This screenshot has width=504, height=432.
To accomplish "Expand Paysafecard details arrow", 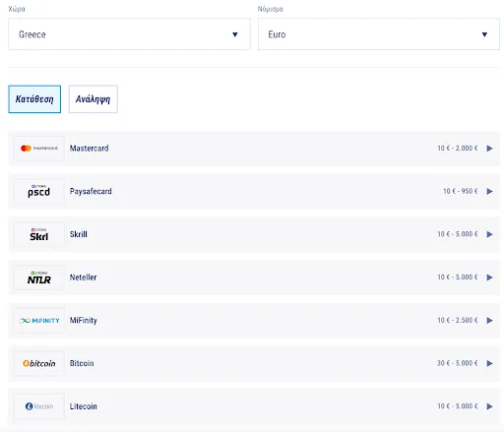I will [x=489, y=191].
